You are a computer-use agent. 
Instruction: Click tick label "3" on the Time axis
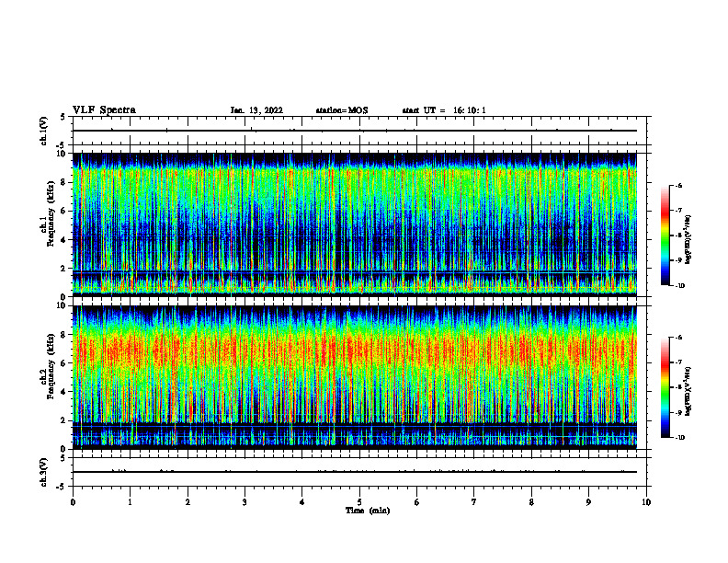pos(245,502)
